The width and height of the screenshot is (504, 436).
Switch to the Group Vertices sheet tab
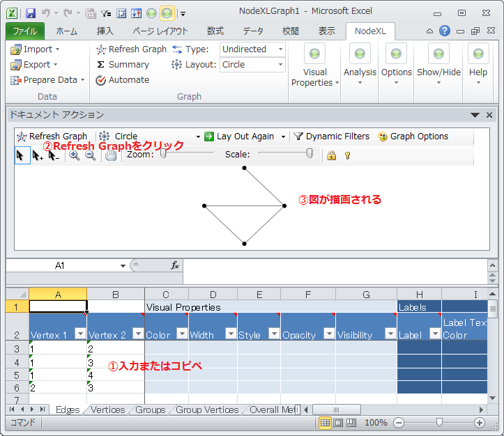pyautogui.click(x=207, y=410)
